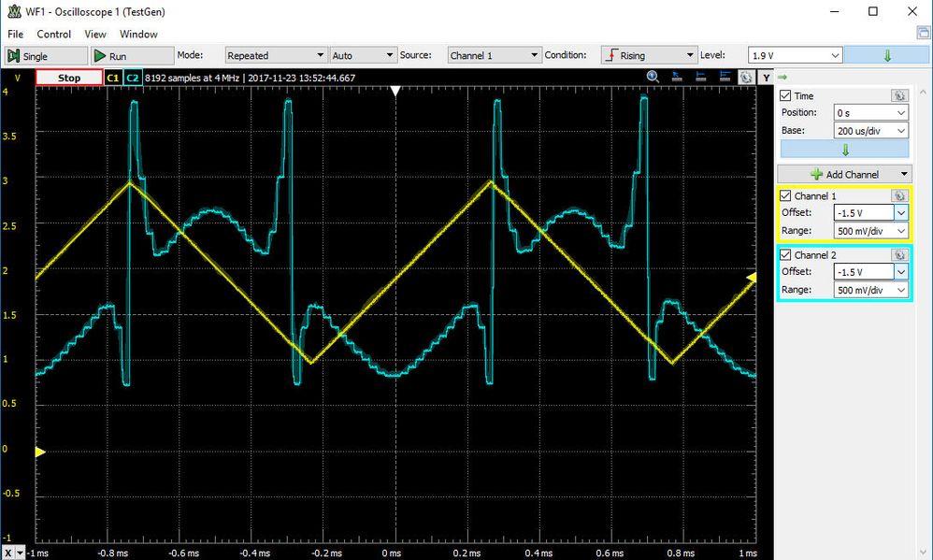The image size is (933, 560).
Task: Select the C1 channel indicator
Action: [x=112, y=78]
